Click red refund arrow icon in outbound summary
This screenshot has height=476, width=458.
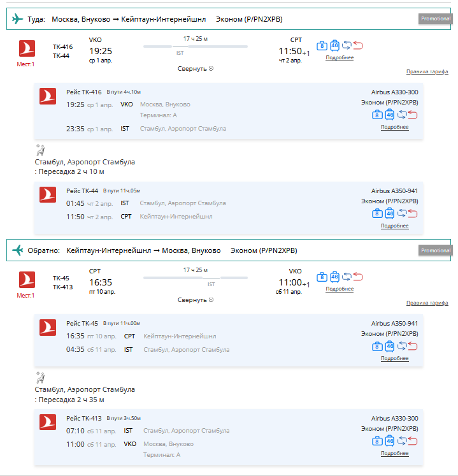tap(358, 45)
